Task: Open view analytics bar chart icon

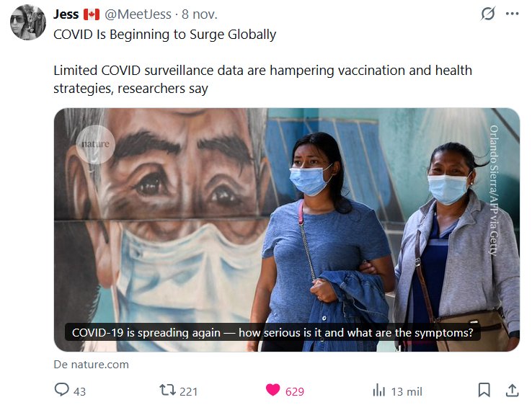Action: pyautogui.click(x=379, y=391)
